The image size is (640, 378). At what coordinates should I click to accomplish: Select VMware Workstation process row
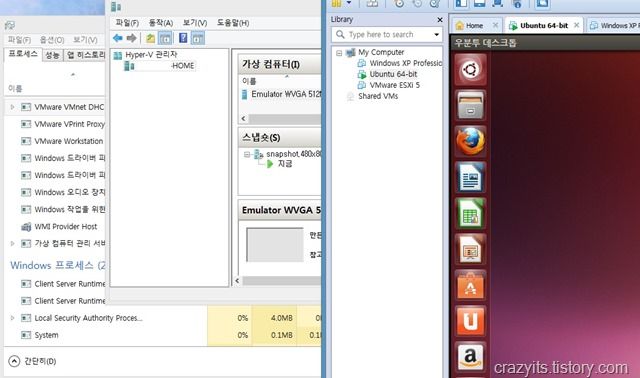pos(55,141)
